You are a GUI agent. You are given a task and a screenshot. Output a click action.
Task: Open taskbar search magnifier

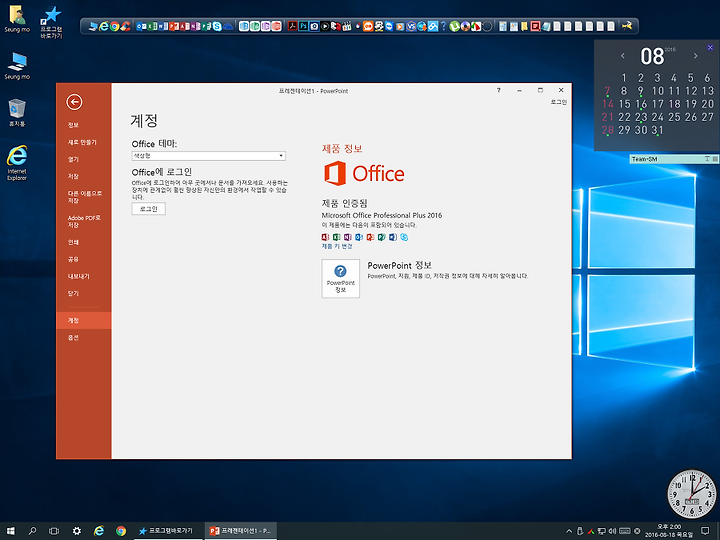(32, 531)
